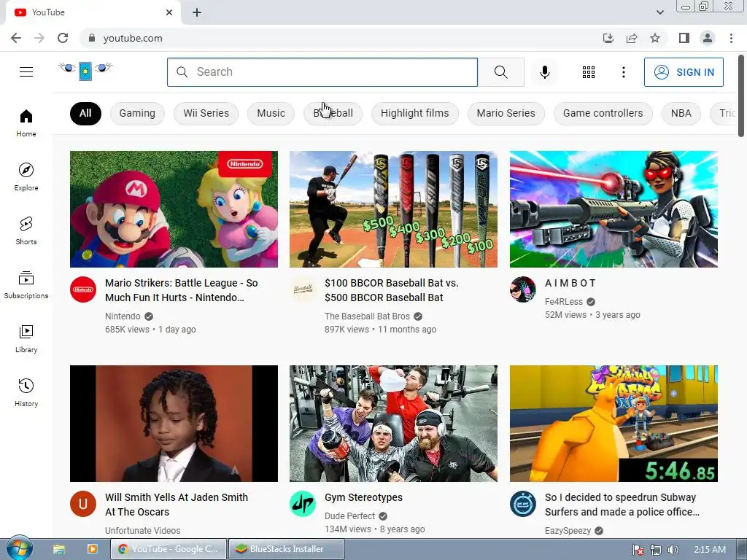Open Chrome three-dot menu
Image resolution: width=747 pixels, height=560 pixels.
(x=731, y=38)
